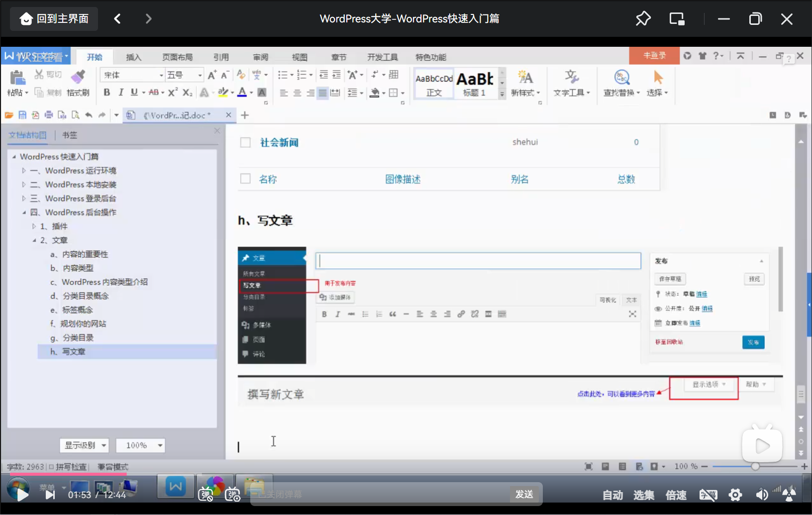Click the paste clipboard icon
This screenshot has height=515, width=812.
[x=17, y=78]
